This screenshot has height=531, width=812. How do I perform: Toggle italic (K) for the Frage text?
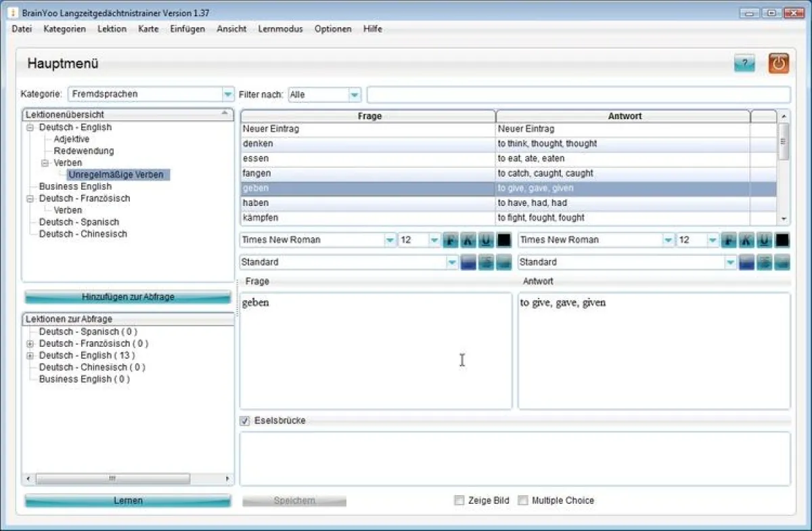[x=468, y=240]
